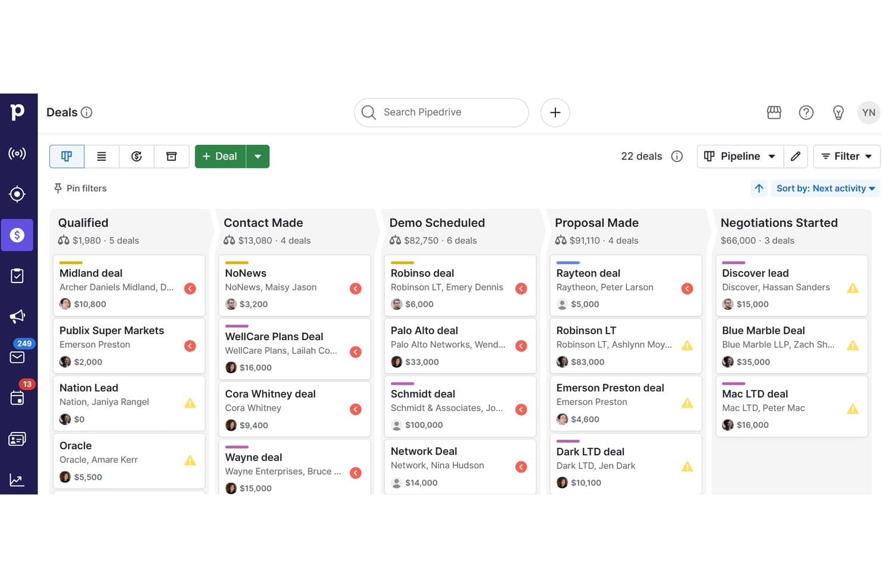The image size is (882, 588).
Task: Click Dark LTD deal title
Action: click(590, 452)
